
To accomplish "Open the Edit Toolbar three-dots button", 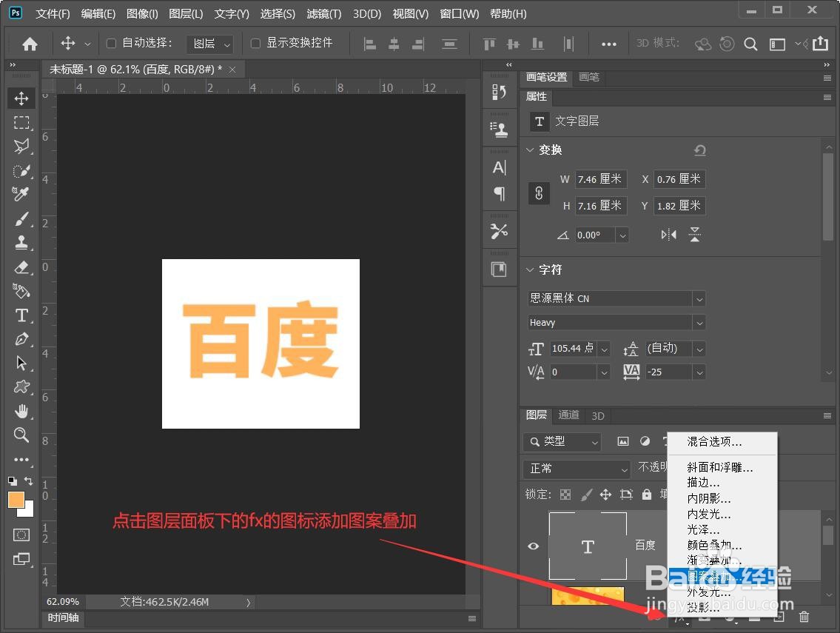I will (x=21, y=459).
